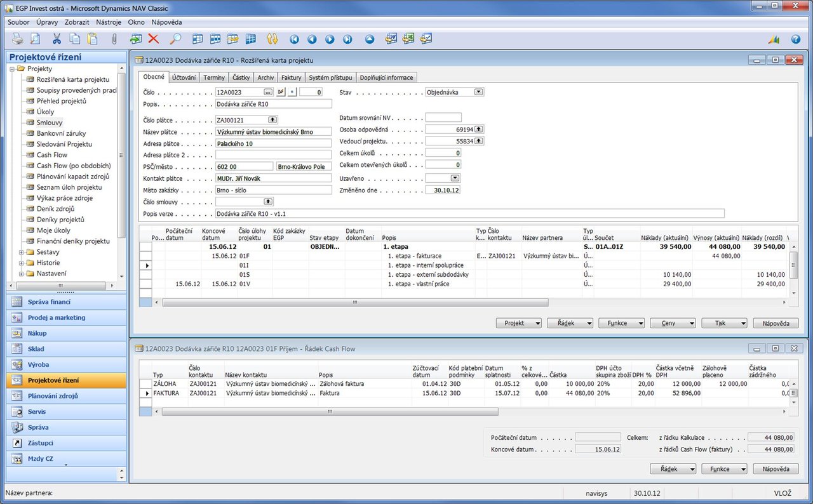Click the paperclip Links icon
The height and width of the screenshot is (504, 813).
pos(114,39)
